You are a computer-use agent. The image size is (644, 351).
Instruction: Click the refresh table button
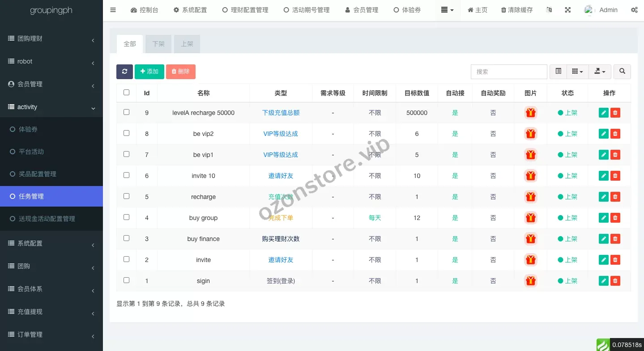tap(124, 72)
